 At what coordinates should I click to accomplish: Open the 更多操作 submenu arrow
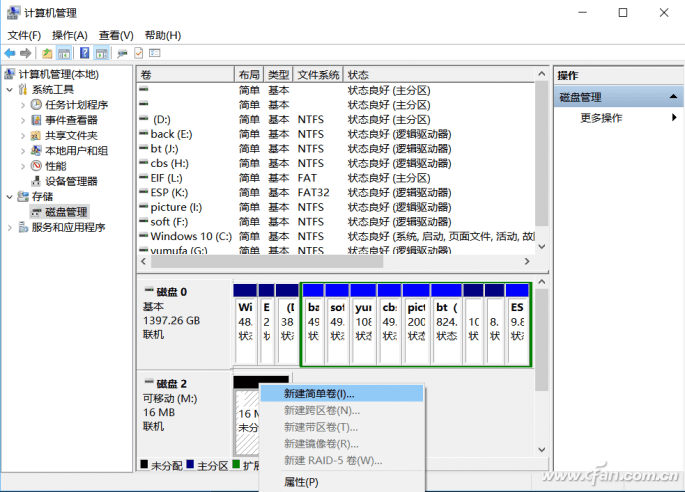674,117
